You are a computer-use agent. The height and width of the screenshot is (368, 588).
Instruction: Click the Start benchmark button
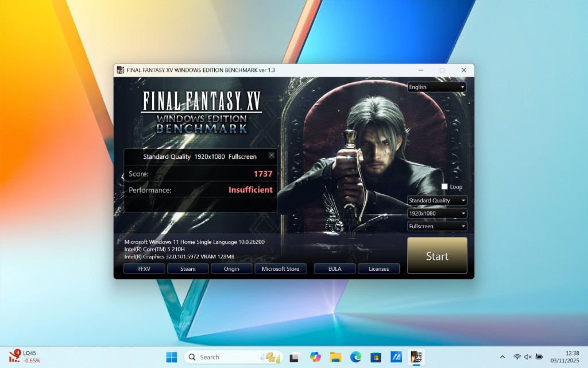pyautogui.click(x=437, y=256)
